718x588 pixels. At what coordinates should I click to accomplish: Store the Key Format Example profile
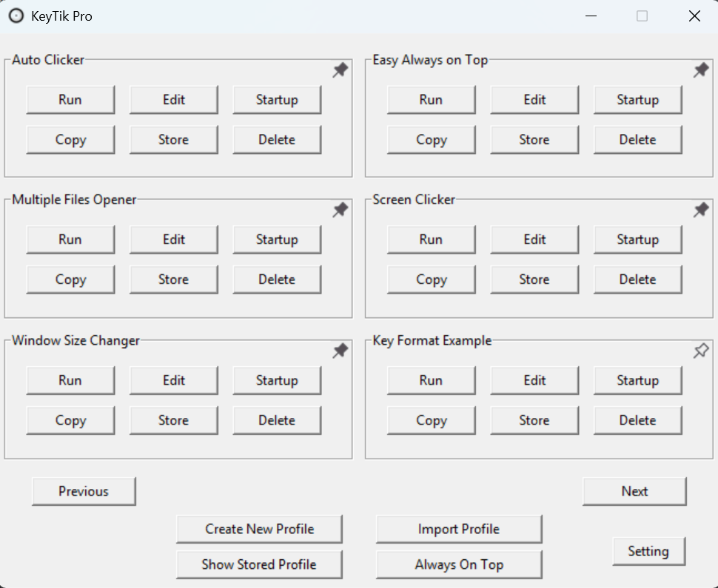[535, 421]
